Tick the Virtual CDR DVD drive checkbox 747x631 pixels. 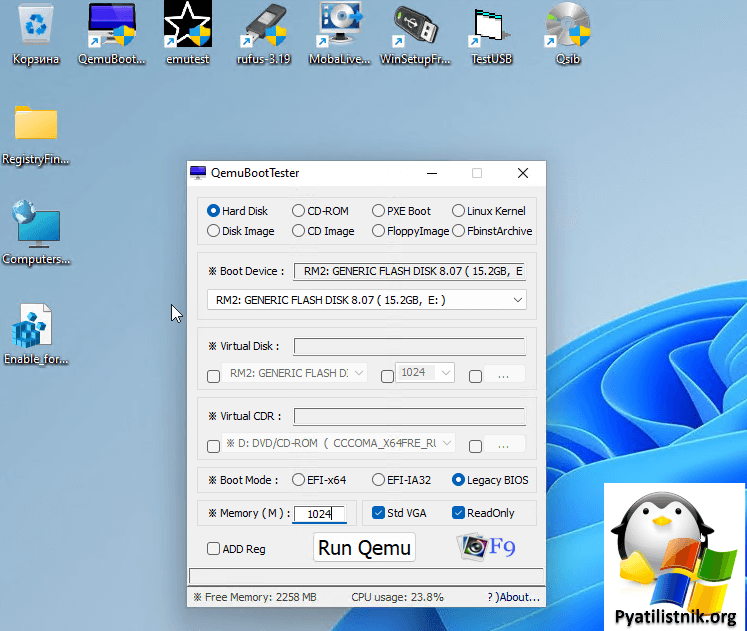click(x=213, y=446)
